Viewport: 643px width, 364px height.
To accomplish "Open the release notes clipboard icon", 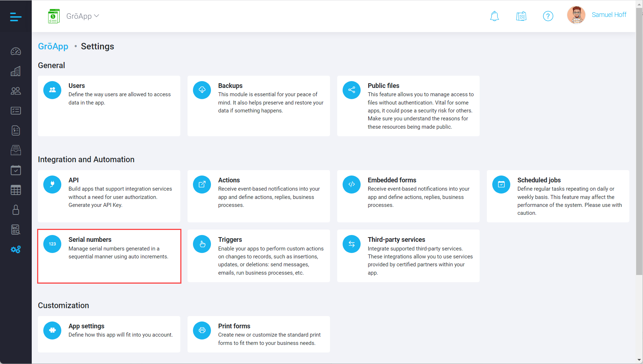I will (521, 16).
